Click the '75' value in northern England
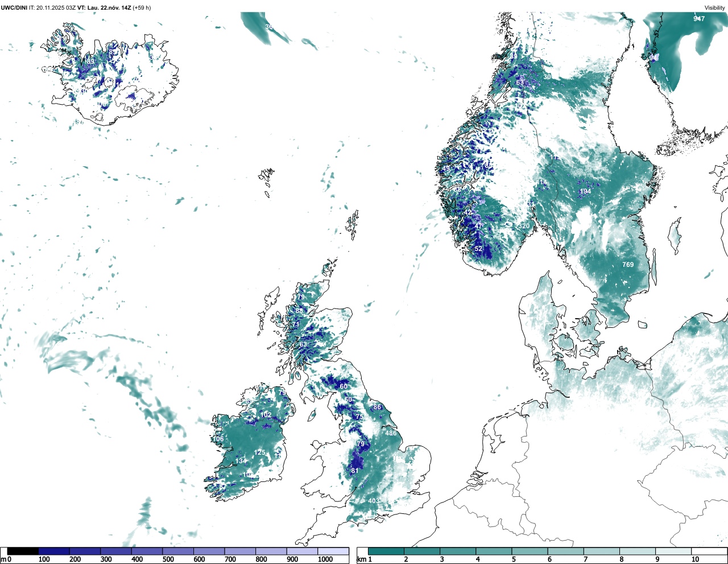This screenshot has height=564, width=728. [x=359, y=417]
